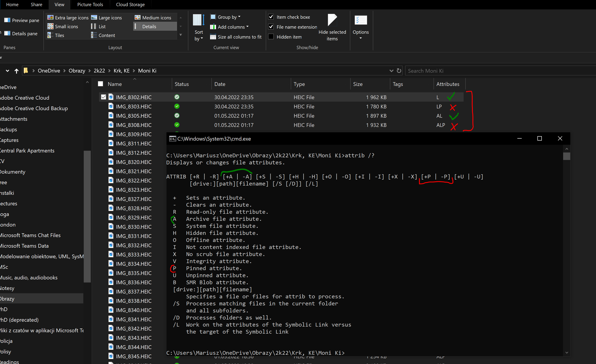
Task: Expand the Layout gallery more arrow
Action: [x=180, y=35]
